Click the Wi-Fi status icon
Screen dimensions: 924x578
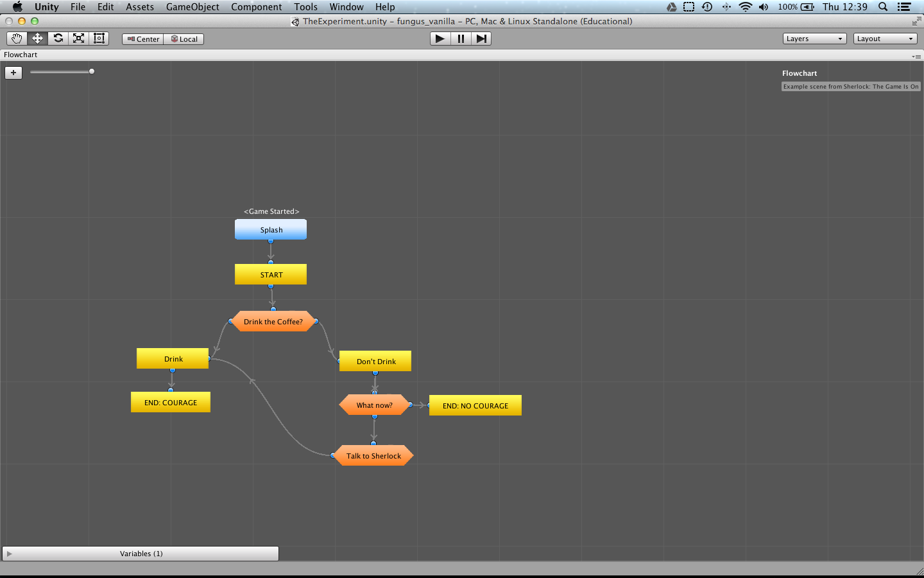coord(745,7)
